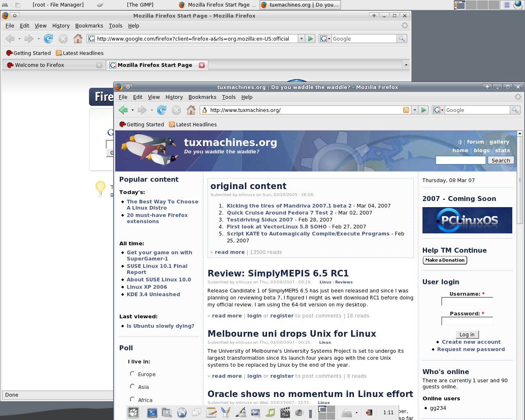Screen dimensions: 525x420
Task: Click the Log in button
Action: tap(467, 334)
